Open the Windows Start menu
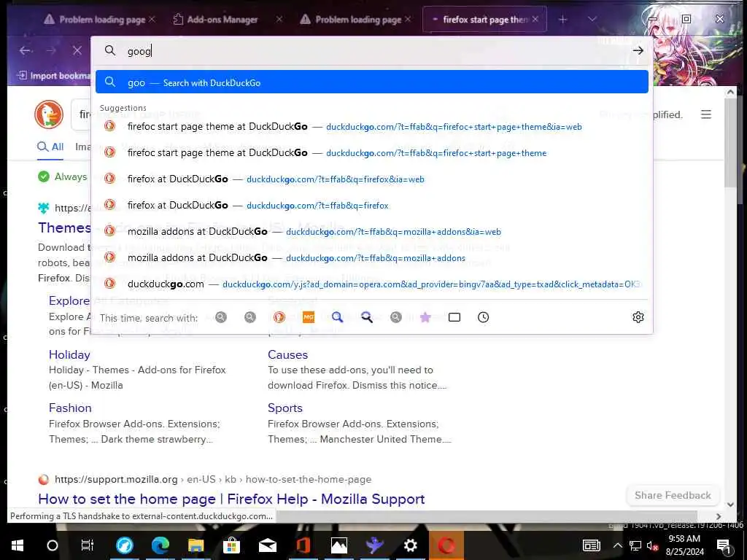747x560 pixels. [x=18, y=545]
